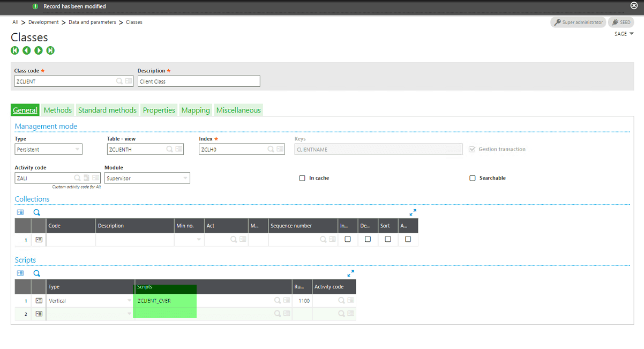Toggle the Searchable checkbox
The height and width of the screenshot is (349, 644).
click(x=473, y=178)
